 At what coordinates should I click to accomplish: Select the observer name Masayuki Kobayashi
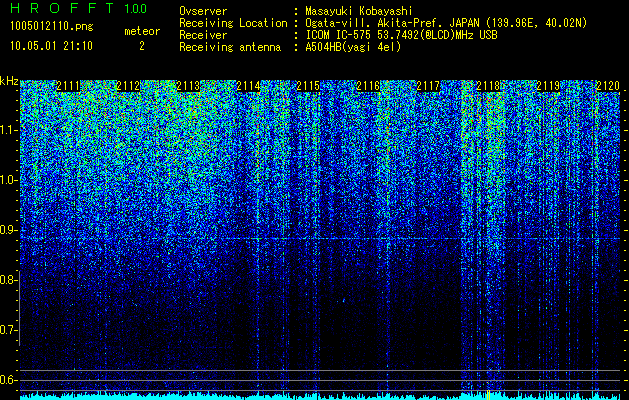click(359, 11)
